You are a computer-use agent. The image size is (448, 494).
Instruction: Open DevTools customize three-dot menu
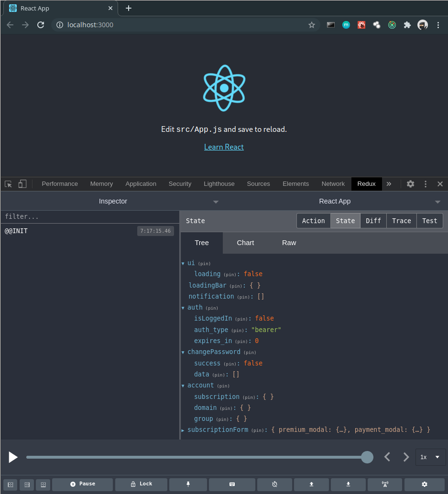[426, 184]
